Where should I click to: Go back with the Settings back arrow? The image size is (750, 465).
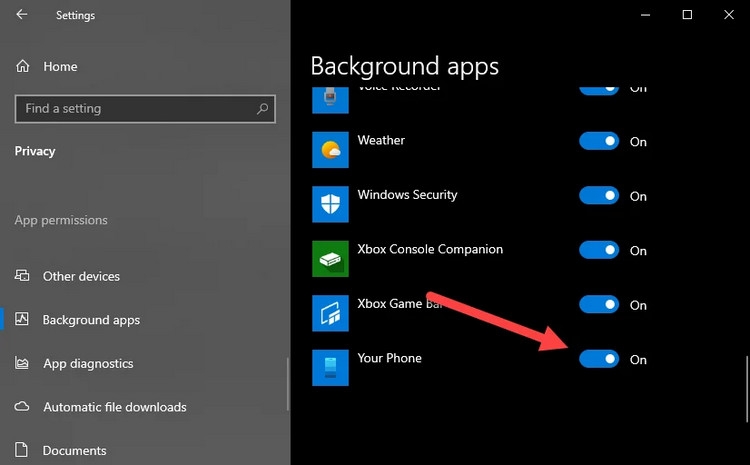pyautogui.click(x=22, y=15)
